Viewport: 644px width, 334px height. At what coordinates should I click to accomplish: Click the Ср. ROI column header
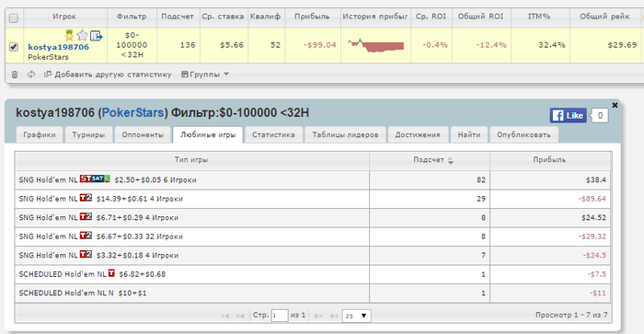[431, 17]
